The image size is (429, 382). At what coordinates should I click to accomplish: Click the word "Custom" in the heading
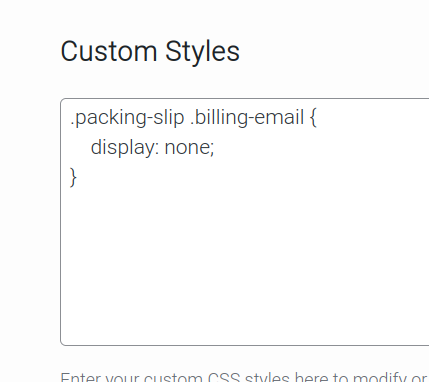pyautogui.click(x=109, y=52)
